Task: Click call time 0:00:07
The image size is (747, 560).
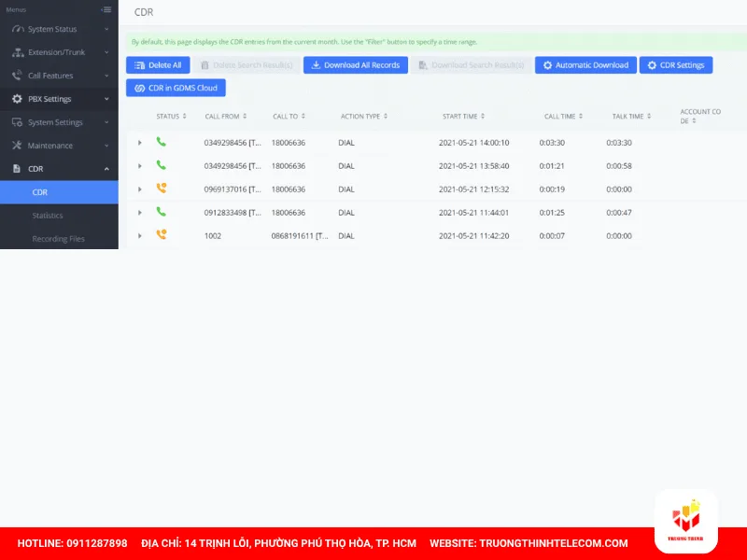Action: coord(552,236)
